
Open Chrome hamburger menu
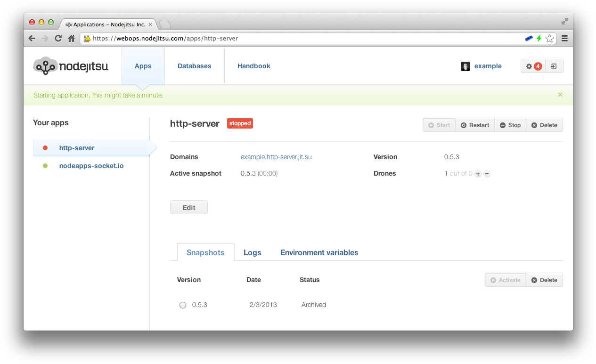[564, 39]
